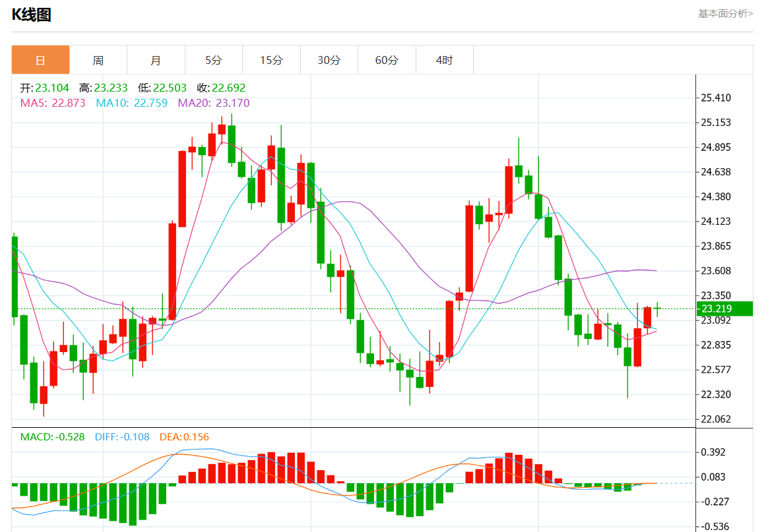This screenshot has width=770, height=532.
Task: Show the 30分 interval chart
Action: (329, 60)
